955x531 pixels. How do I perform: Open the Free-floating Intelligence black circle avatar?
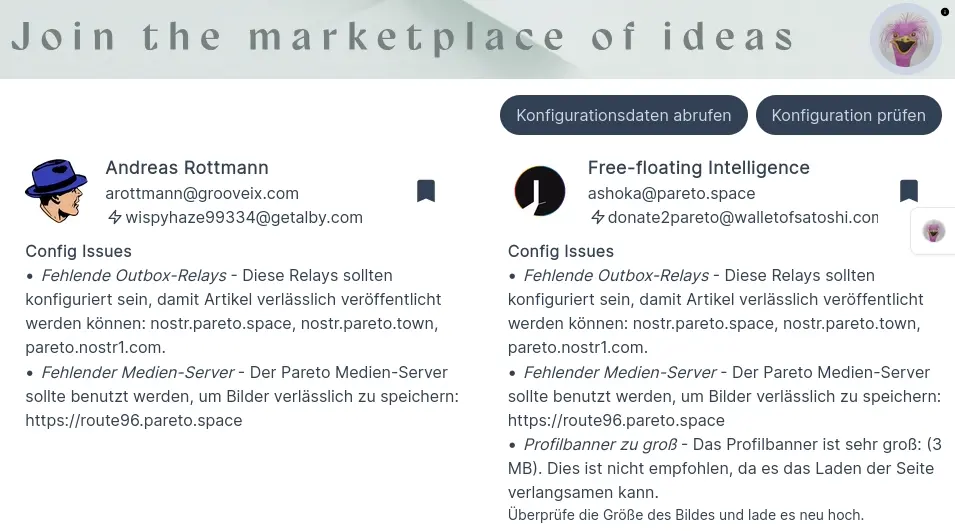(x=540, y=191)
